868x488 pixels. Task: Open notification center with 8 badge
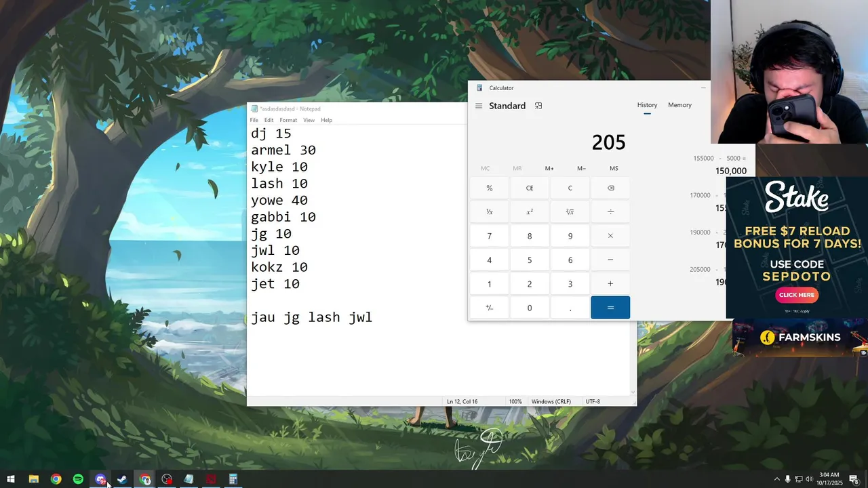(x=854, y=479)
